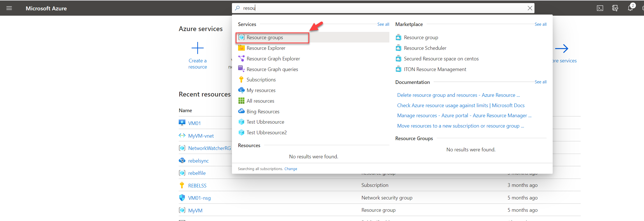Click rebelsync cloud sync icon
The width and height of the screenshot is (644, 221).
182,160
